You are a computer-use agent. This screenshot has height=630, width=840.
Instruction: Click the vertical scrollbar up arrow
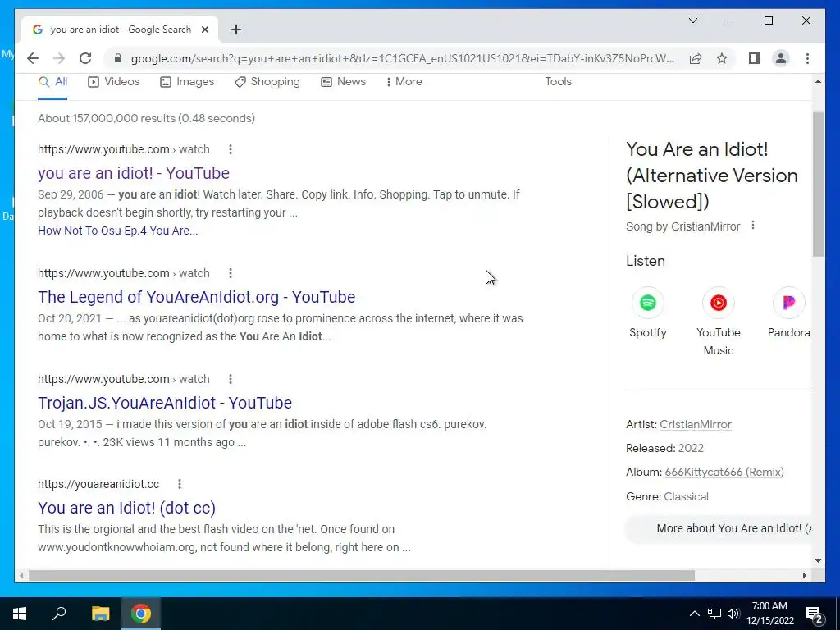tap(818, 82)
